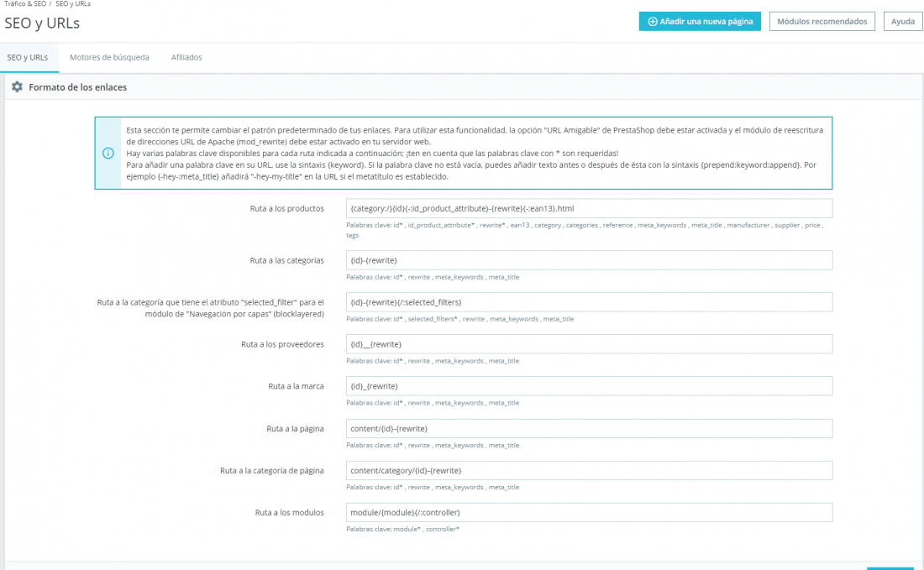
Task: Click the products keyword hint listing ean13
Action: point(585,230)
